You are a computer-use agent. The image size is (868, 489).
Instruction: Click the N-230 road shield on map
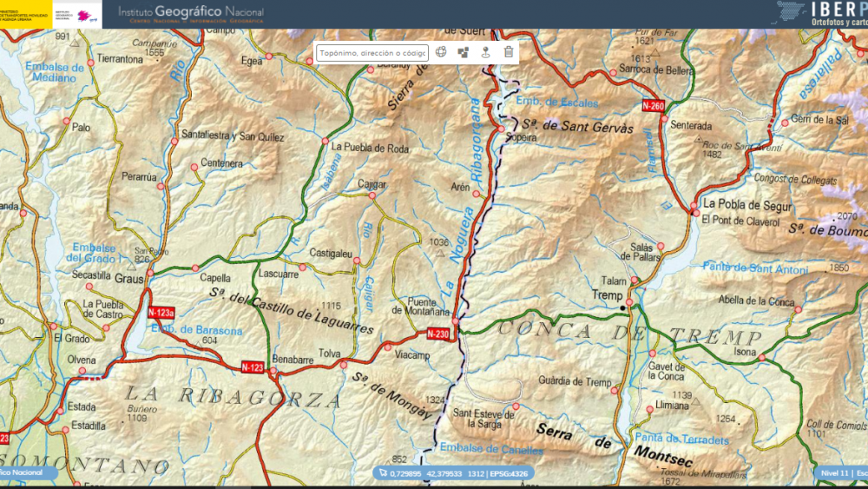coord(438,334)
